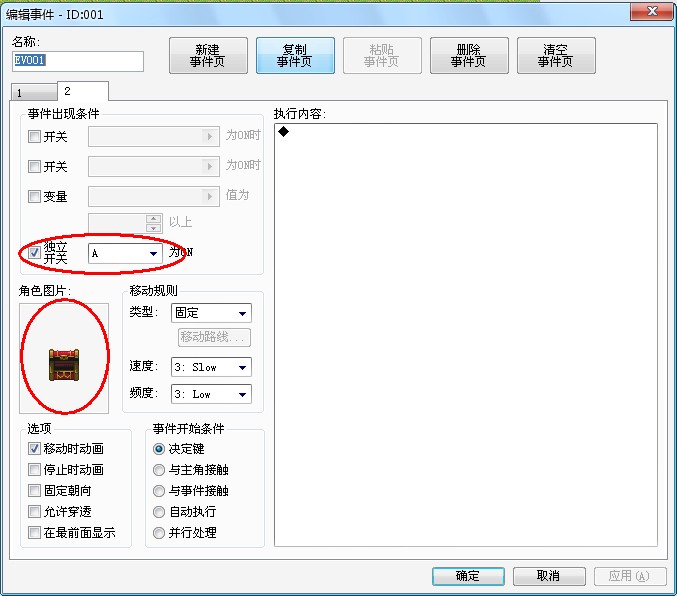Open the 独立开关 A dropdown
Image resolution: width=677 pixels, height=596 pixels.
pos(125,254)
